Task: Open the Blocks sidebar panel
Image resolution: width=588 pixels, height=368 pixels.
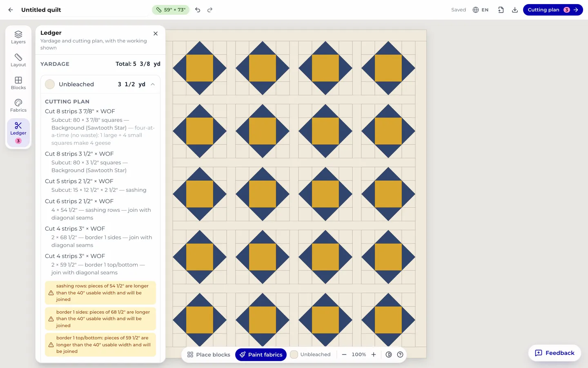Action: (x=18, y=83)
